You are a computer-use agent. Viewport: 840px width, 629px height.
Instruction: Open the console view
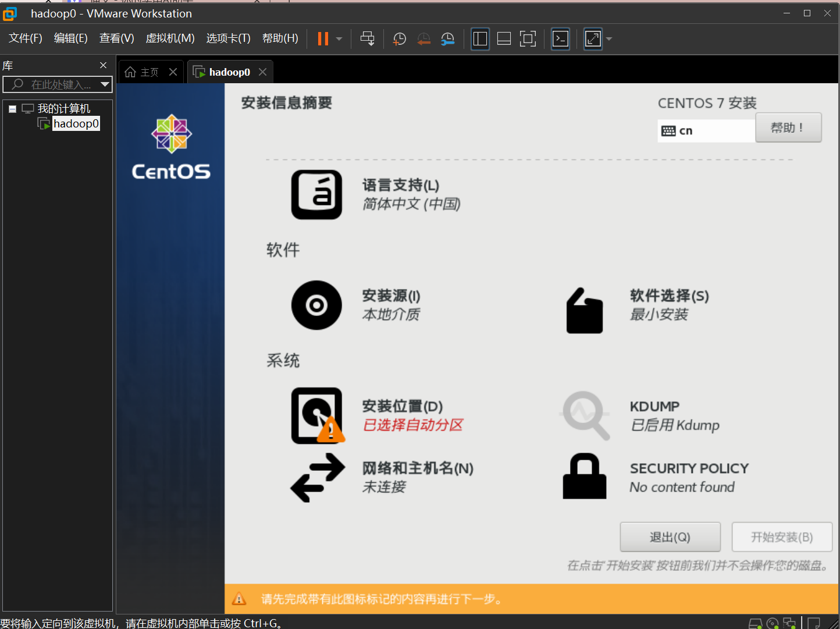560,39
